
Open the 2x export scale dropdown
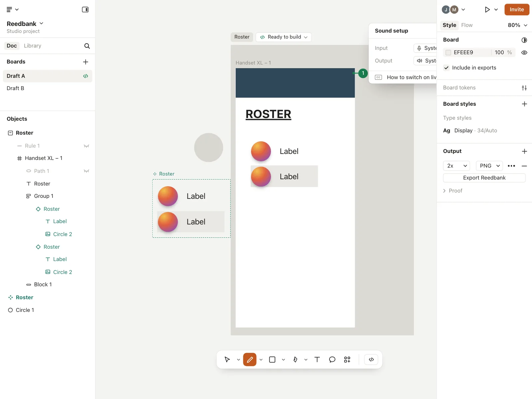[457, 166]
